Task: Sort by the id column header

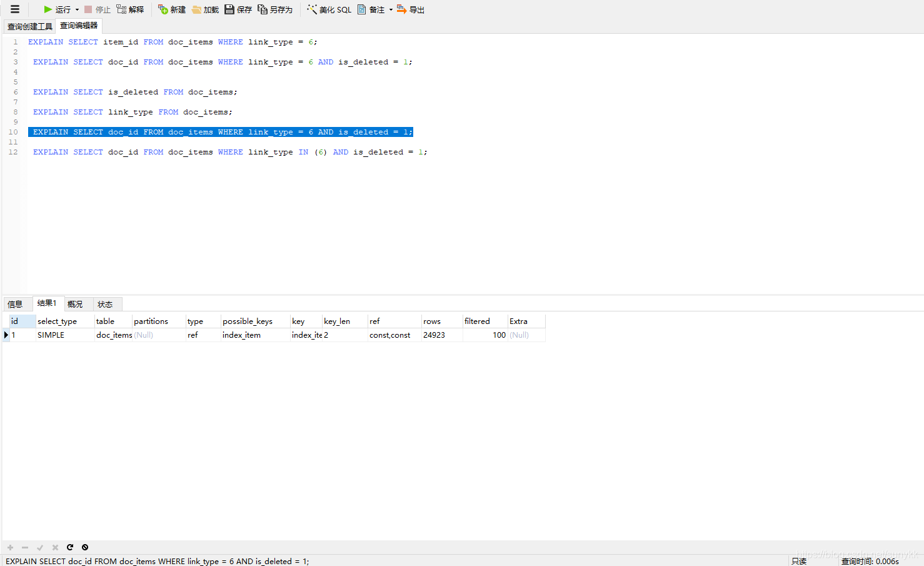Action: coord(23,321)
